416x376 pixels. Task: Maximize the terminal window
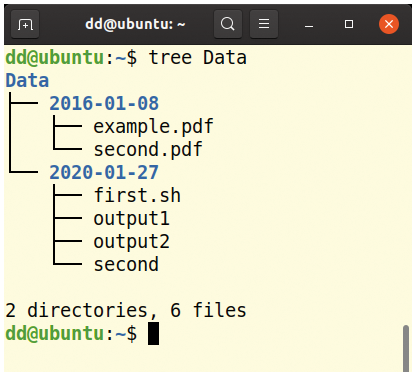coord(349,24)
